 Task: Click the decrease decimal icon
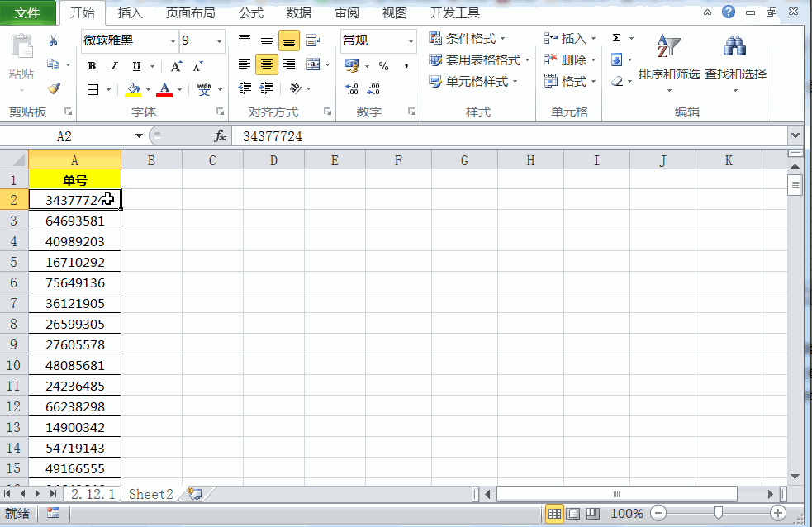[373, 89]
